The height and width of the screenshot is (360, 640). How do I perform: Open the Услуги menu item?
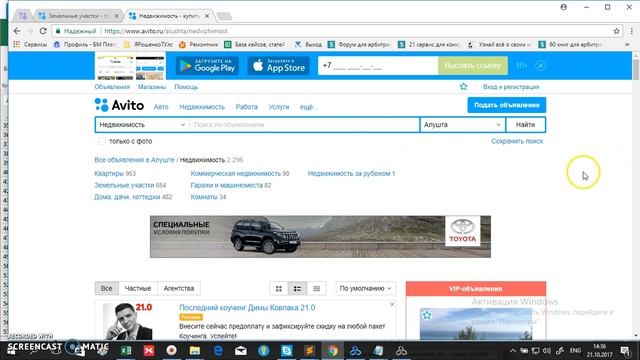pos(279,107)
